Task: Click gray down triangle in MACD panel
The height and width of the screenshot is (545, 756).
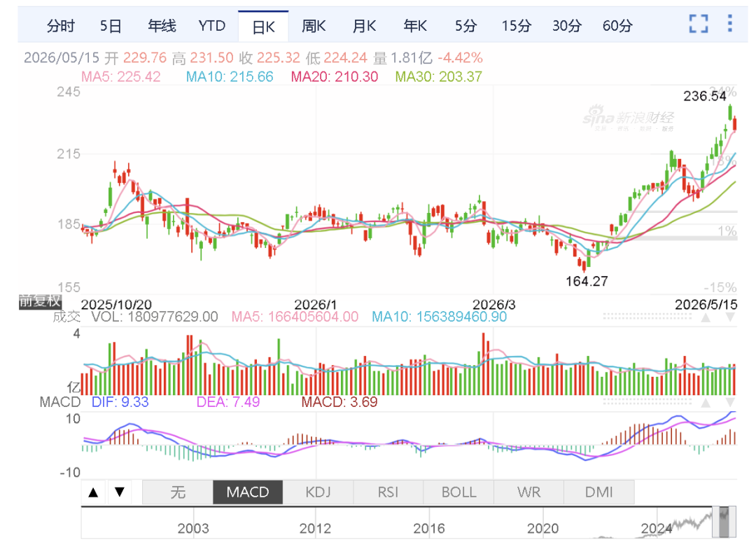Action: point(730,403)
